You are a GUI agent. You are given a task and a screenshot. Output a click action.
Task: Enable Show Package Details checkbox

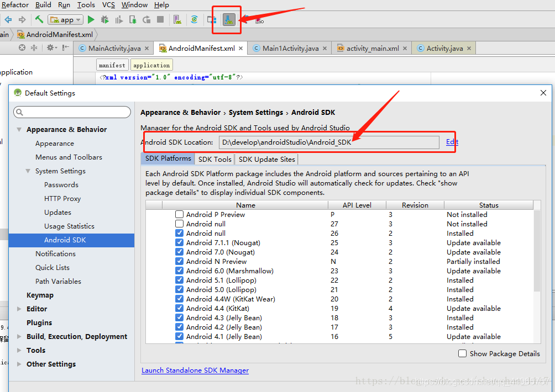pyautogui.click(x=462, y=353)
